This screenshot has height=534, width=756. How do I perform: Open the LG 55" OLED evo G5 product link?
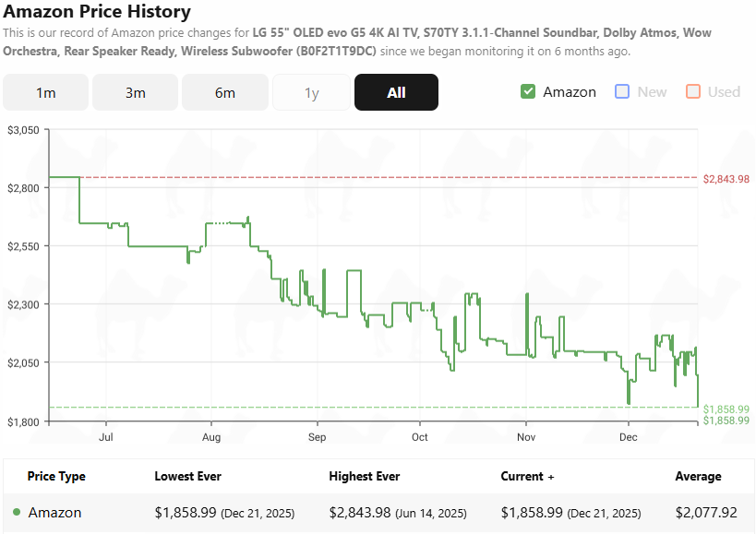pyautogui.click(x=369, y=32)
